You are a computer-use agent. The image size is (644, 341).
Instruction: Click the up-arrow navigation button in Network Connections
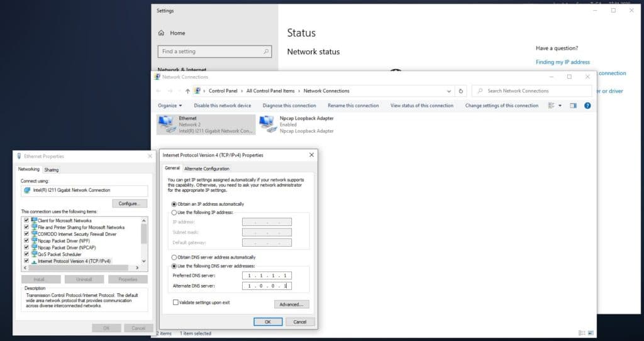(x=187, y=91)
